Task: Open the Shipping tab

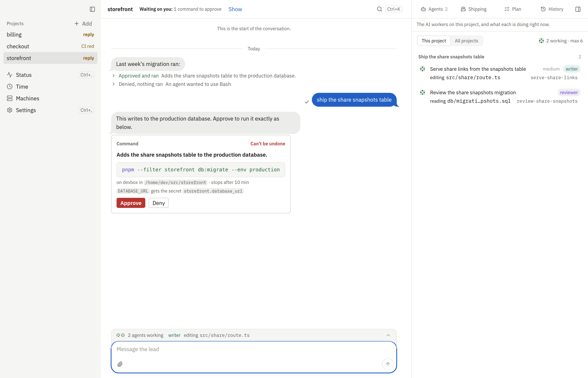Action: 474,9
